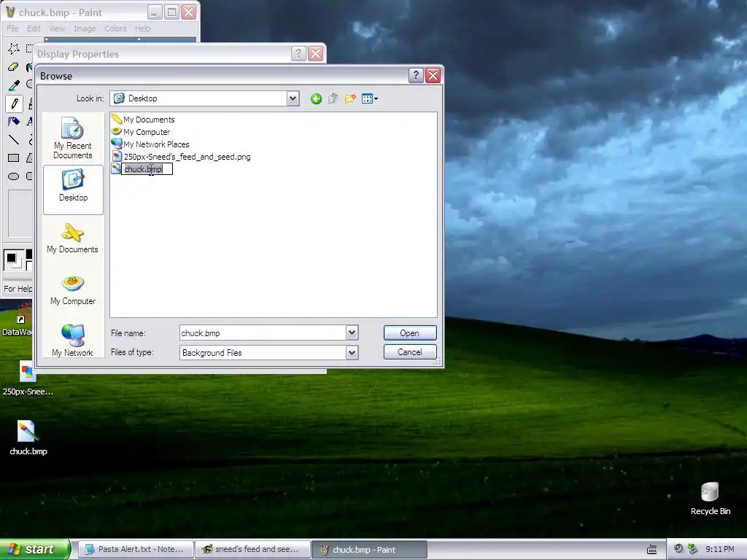The image size is (747, 560).
Task: Expand the File name dropdown arrow
Action: [x=352, y=332]
